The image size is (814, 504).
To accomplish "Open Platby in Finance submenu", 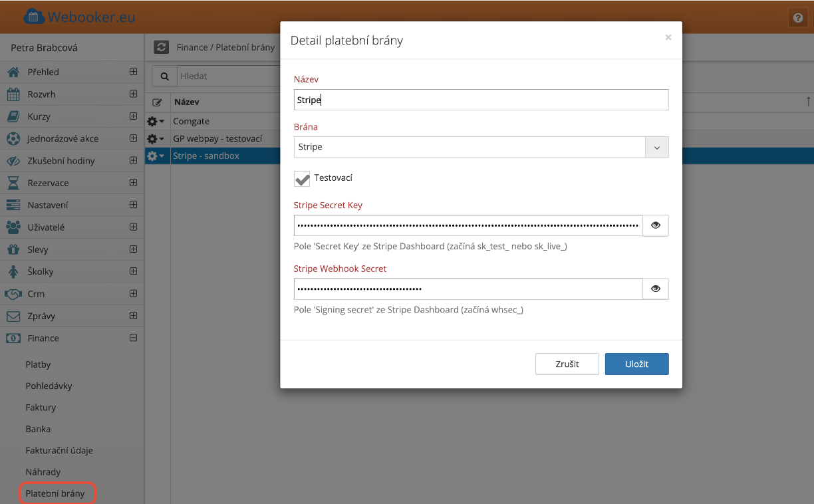I will coord(38,364).
